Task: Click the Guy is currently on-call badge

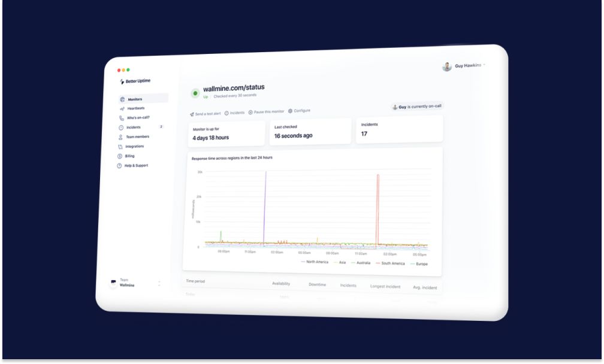Action: point(417,107)
